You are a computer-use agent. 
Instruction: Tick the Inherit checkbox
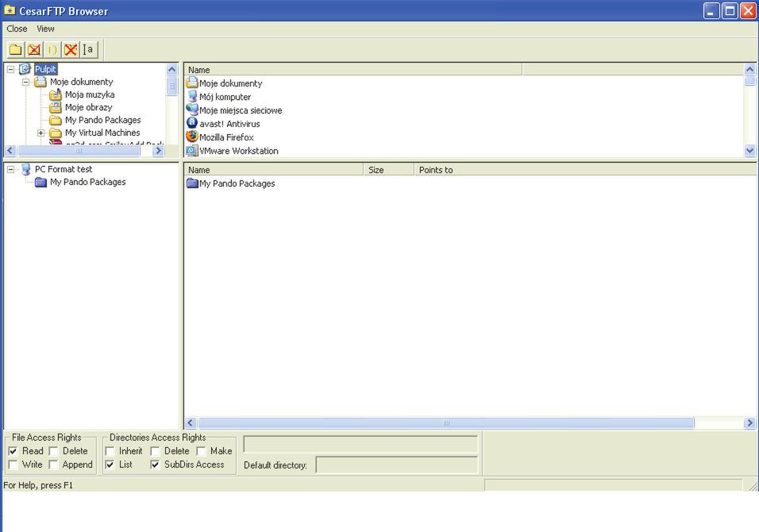pos(110,451)
